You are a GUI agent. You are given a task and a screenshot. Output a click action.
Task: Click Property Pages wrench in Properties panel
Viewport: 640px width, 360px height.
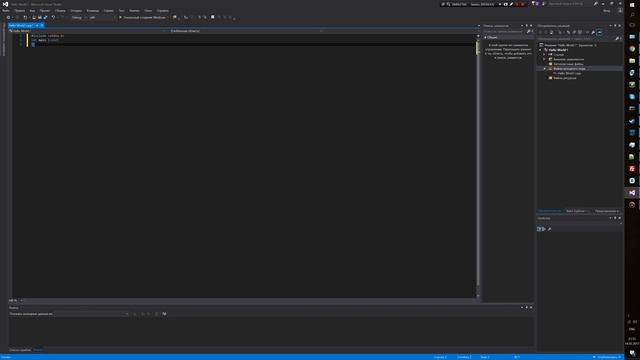tap(549, 229)
